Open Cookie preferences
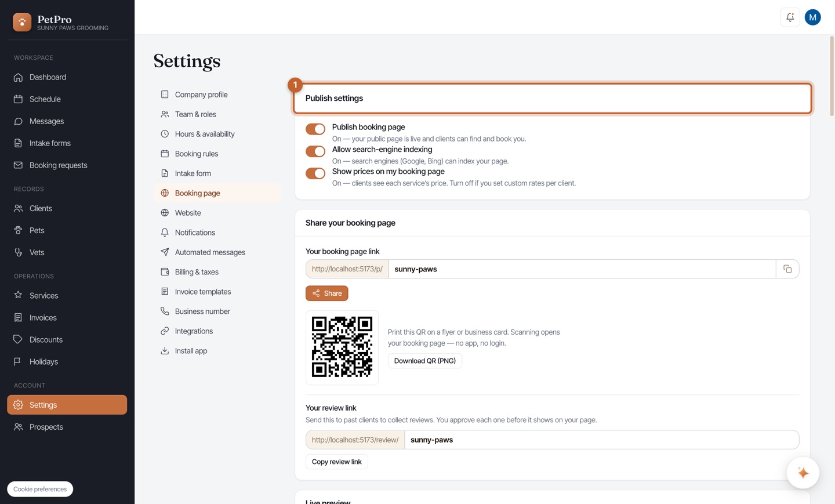The height and width of the screenshot is (504, 835). pyautogui.click(x=40, y=489)
